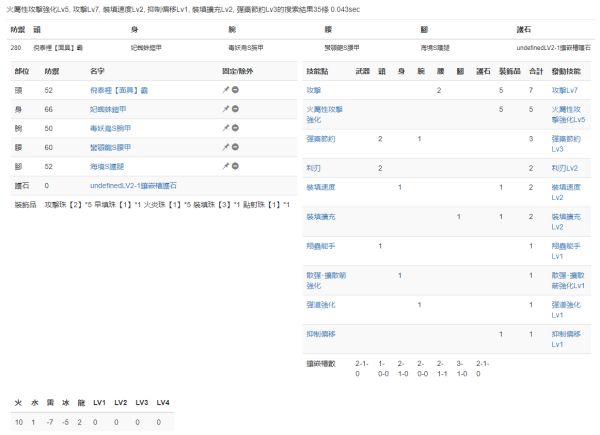Screen dimensions: 600x435
Task: Exclude the leg armor (腳) piece
Action: point(235,166)
